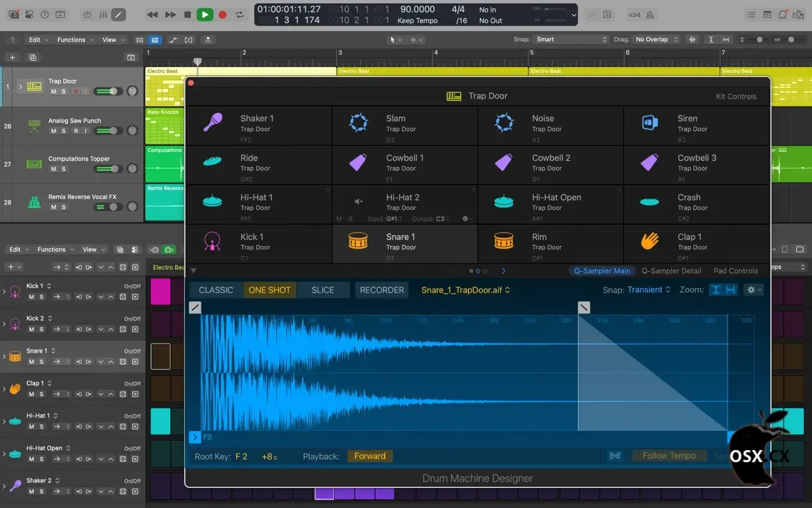Screen dimensions: 812x508
Task: Open the Snap Transient dropdown
Action: coord(648,290)
